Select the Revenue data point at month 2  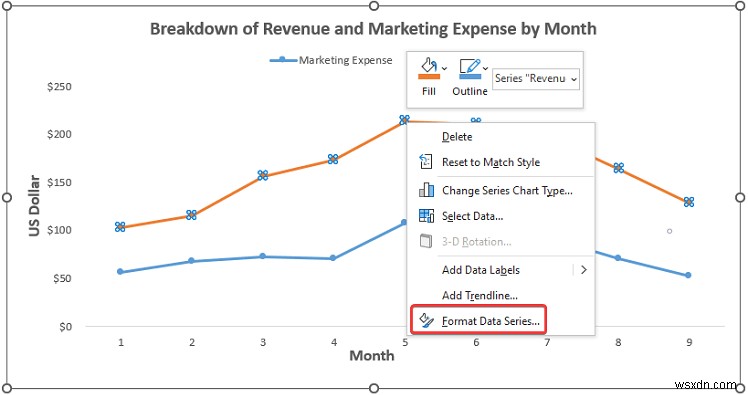[191, 215]
